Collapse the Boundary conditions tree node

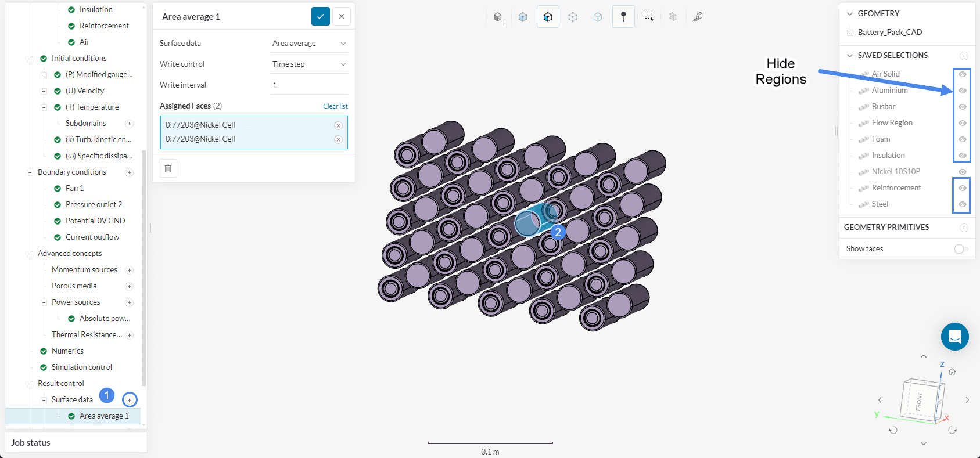(30, 172)
